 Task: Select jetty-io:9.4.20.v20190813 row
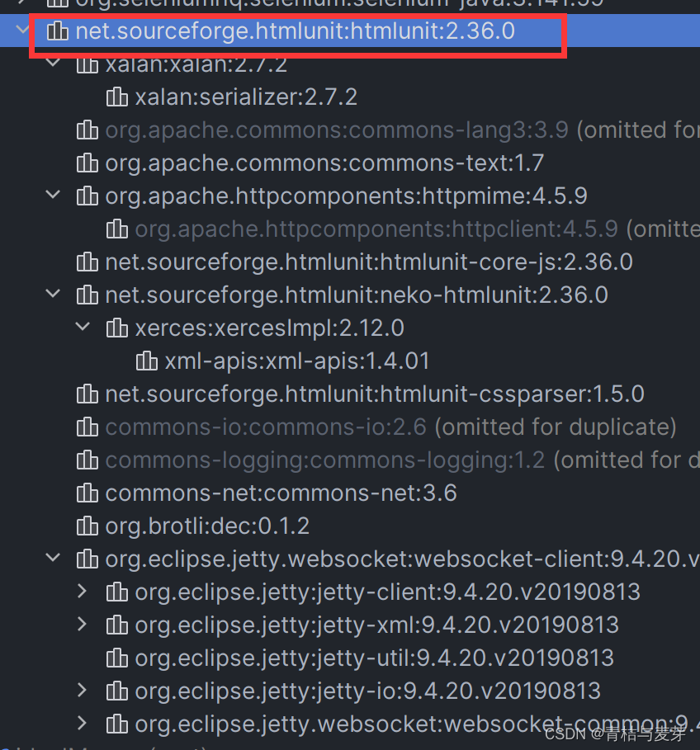pos(350,691)
